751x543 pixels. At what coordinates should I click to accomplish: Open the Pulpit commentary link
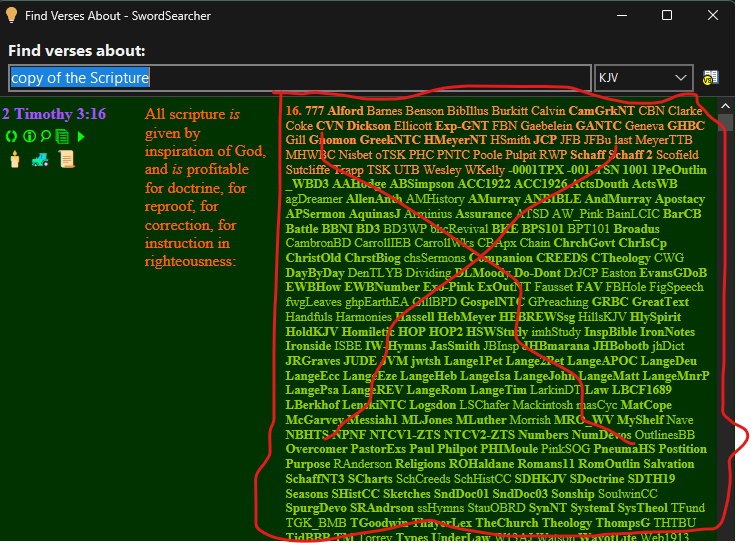tap(519, 155)
